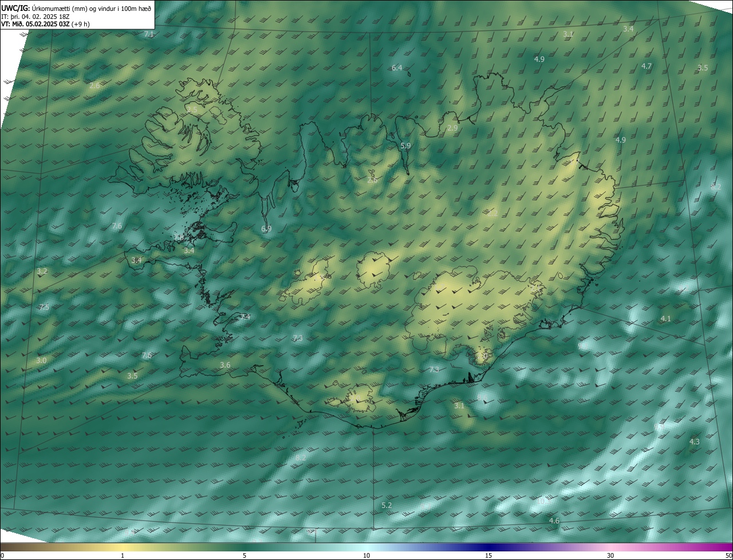Screen dimensions: 733x560
Task: Click the 7.5 value label on the map
Action: (x=44, y=307)
